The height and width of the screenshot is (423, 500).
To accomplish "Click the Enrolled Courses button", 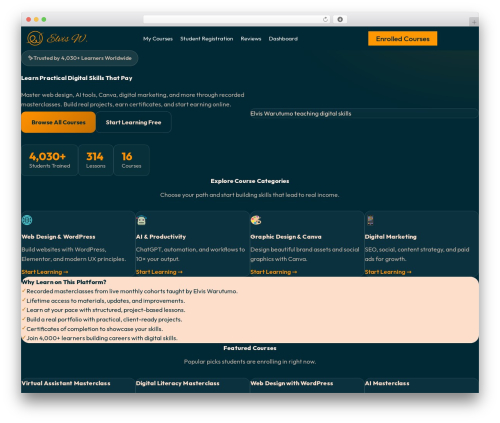I will (403, 39).
